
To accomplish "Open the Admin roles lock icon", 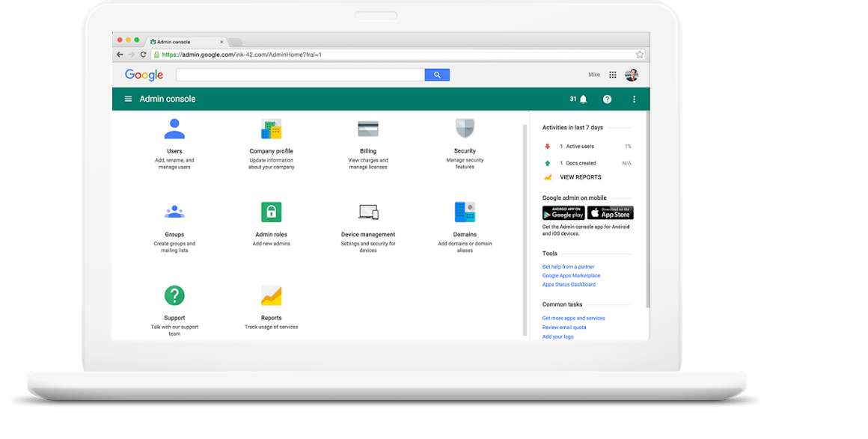I will (x=271, y=212).
